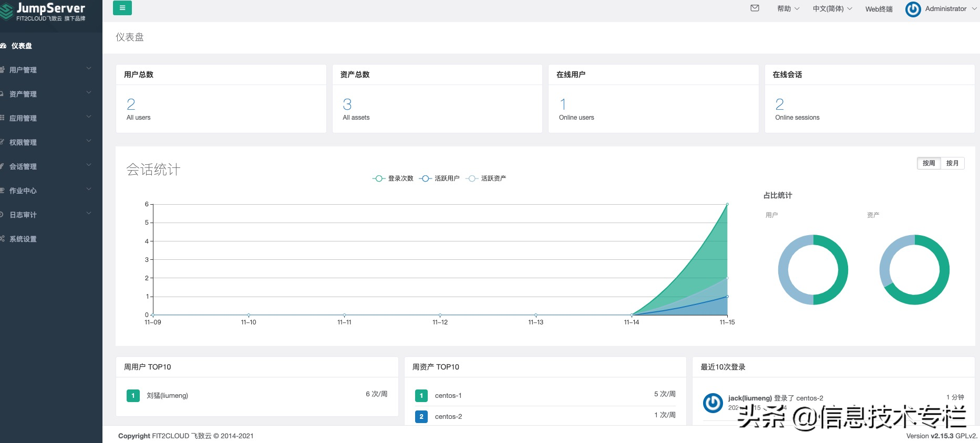
Task: Click the online users count 1
Action: click(563, 104)
